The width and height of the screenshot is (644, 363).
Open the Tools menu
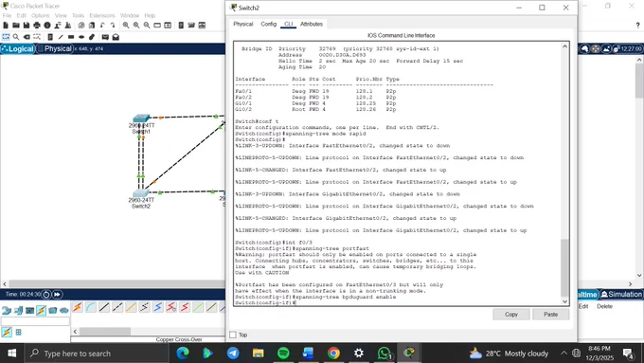78,15
